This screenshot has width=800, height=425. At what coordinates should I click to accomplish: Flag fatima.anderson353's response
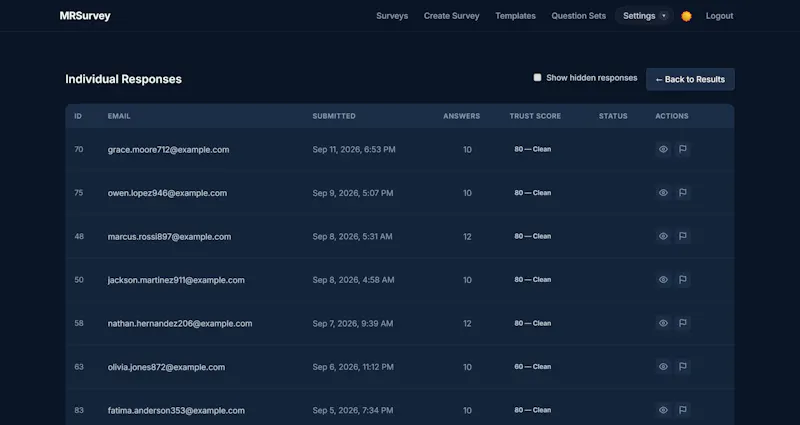click(x=683, y=410)
